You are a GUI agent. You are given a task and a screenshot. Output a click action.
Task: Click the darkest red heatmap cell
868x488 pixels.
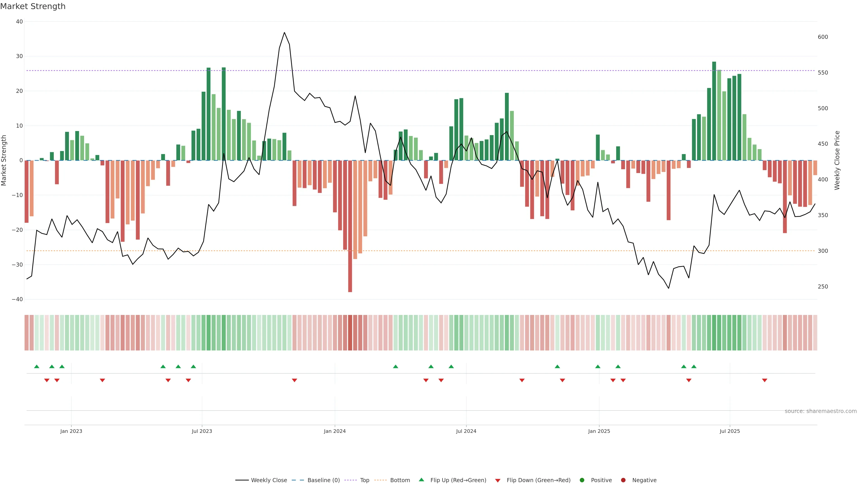(350, 332)
